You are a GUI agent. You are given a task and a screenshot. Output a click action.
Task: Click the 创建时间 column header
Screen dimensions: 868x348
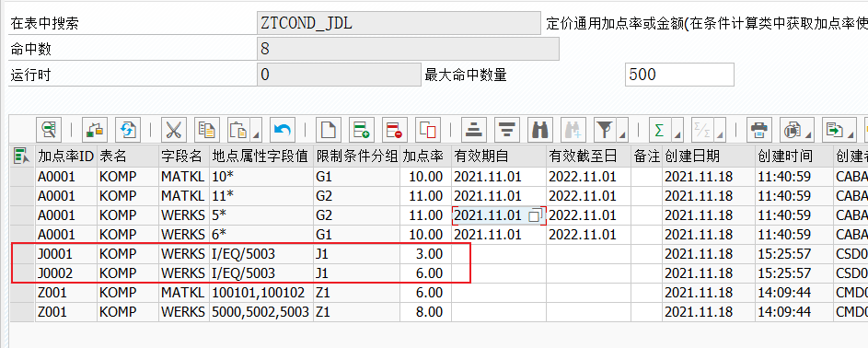(x=793, y=157)
